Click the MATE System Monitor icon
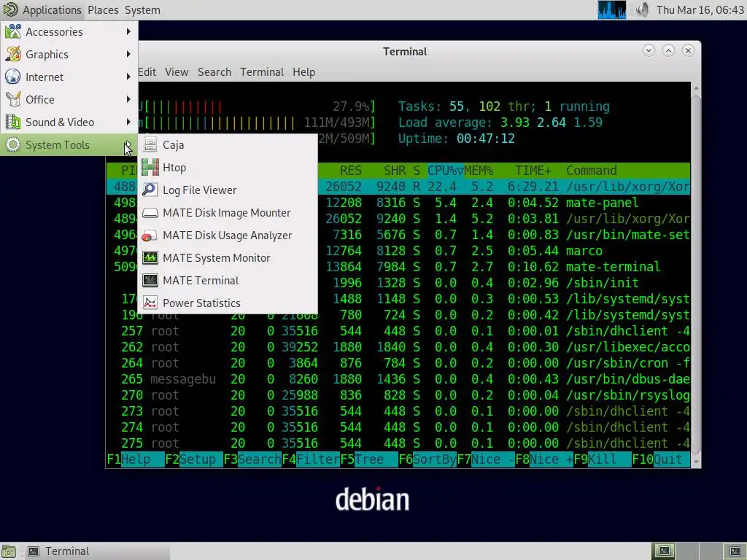 pyautogui.click(x=150, y=257)
